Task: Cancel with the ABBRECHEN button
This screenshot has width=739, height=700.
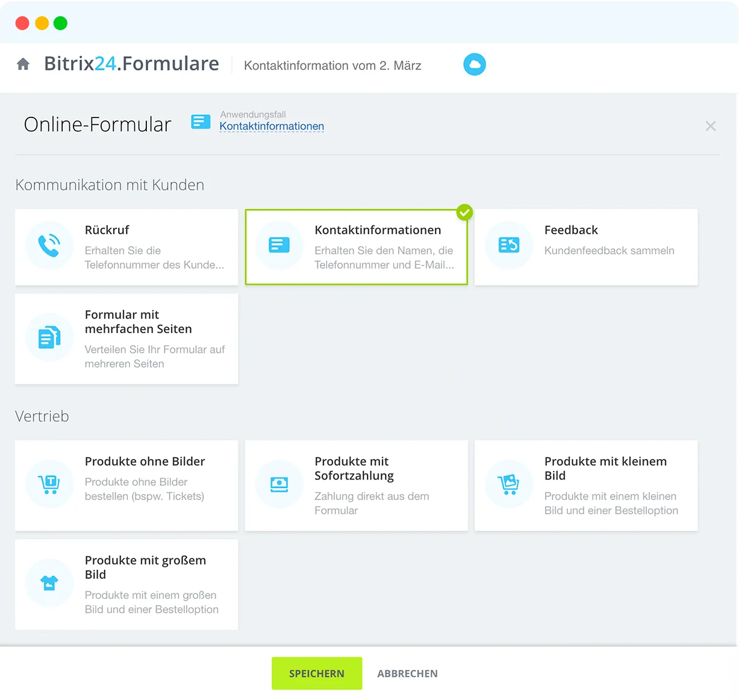Action: click(x=408, y=673)
